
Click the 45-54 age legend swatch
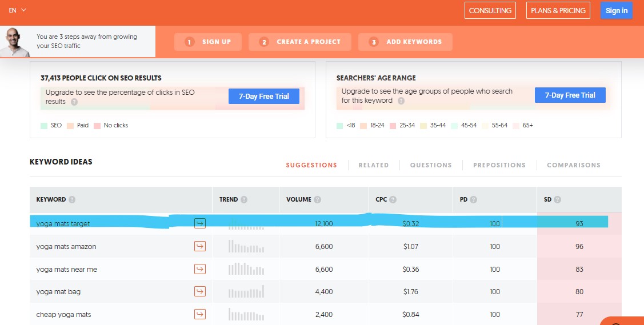(454, 126)
